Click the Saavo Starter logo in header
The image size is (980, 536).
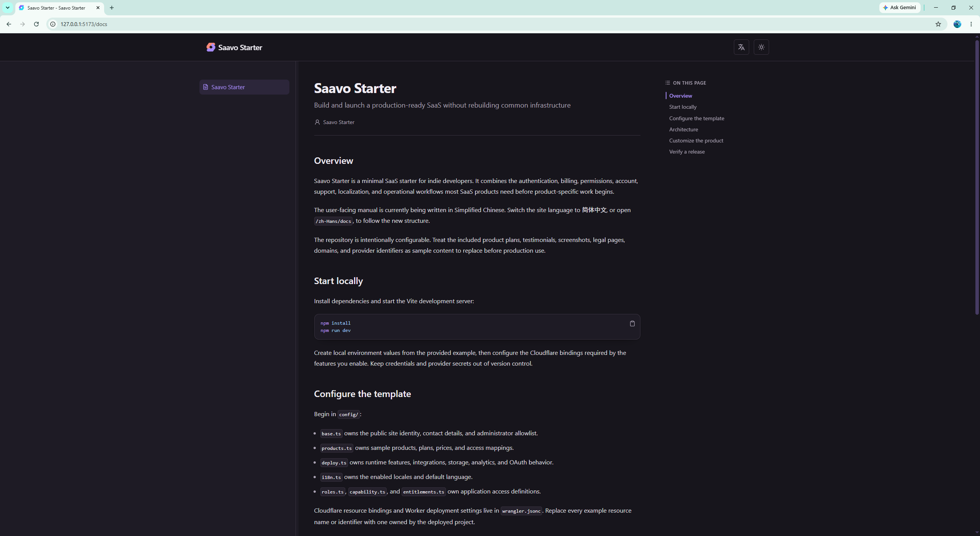coord(234,47)
